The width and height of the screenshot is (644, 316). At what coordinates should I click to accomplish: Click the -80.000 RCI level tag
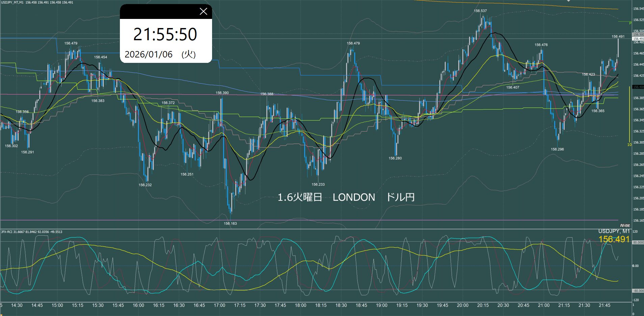point(638,291)
